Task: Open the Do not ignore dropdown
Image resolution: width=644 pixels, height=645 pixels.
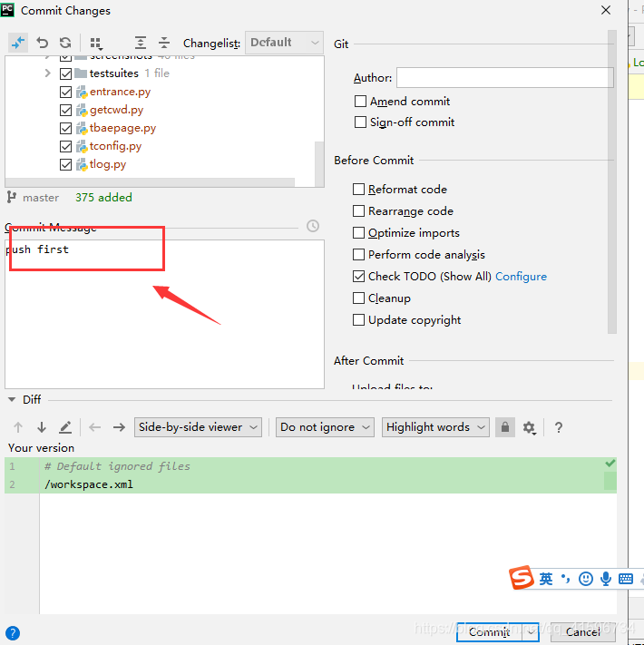Action: coord(325,427)
